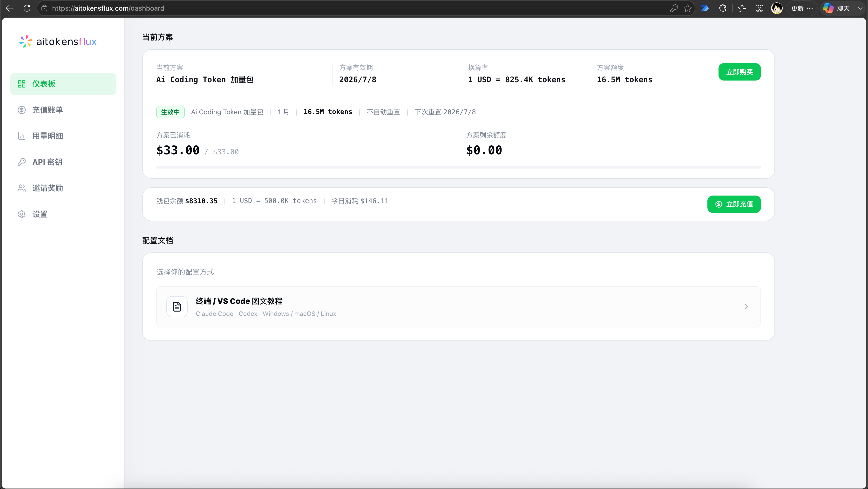
Task: Expand the tutorial card chevron arrow
Action: [746, 307]
